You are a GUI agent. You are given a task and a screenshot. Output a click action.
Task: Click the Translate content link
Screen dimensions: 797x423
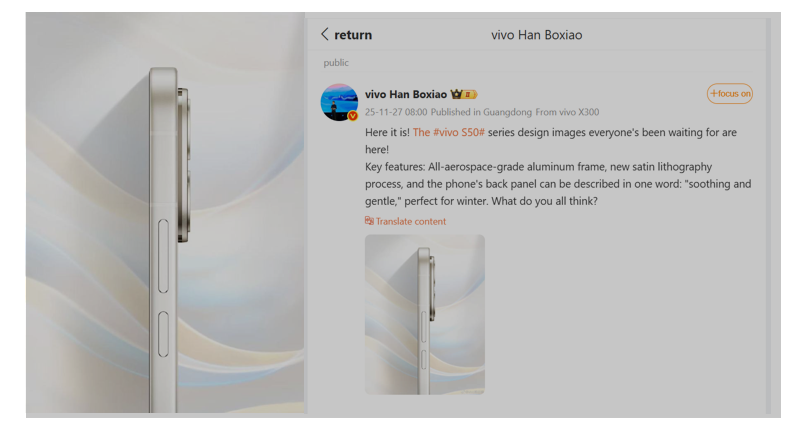411,221
